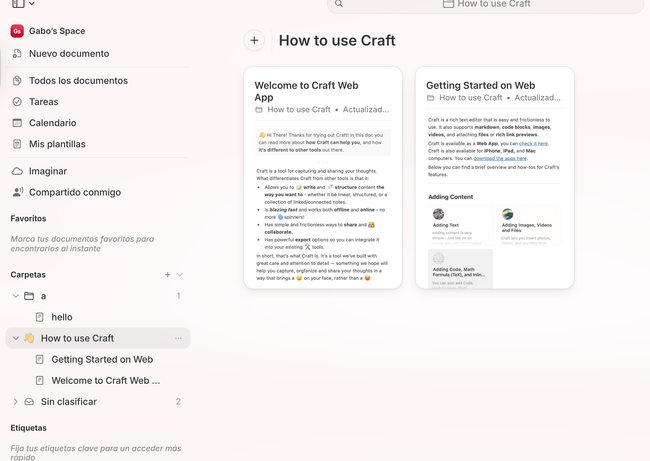Collapse folder 'a' in sidebar
This screenshot has height=461, width=650.
coord(16,296)
